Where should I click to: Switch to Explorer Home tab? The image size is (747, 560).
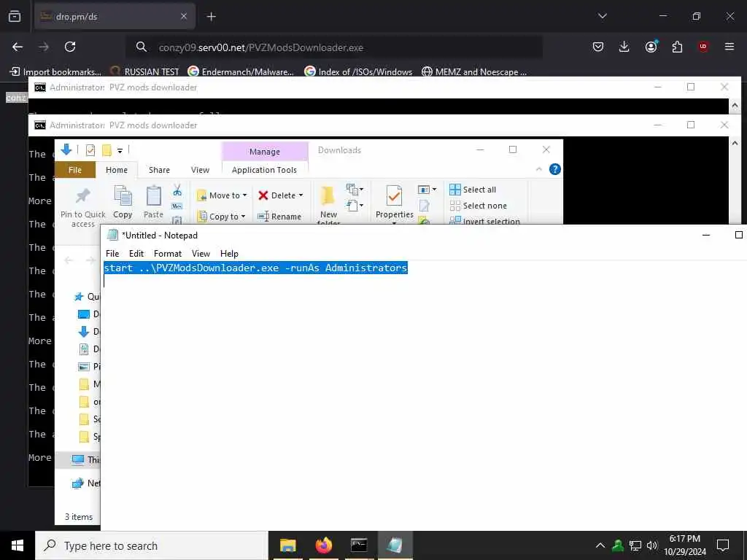(x=117, y=170)
